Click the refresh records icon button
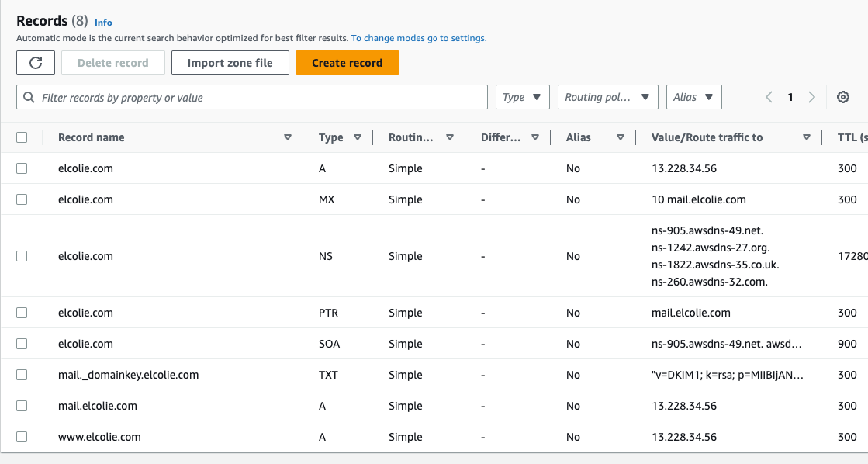This screenshot has height=464, width=868. point(36,63)
